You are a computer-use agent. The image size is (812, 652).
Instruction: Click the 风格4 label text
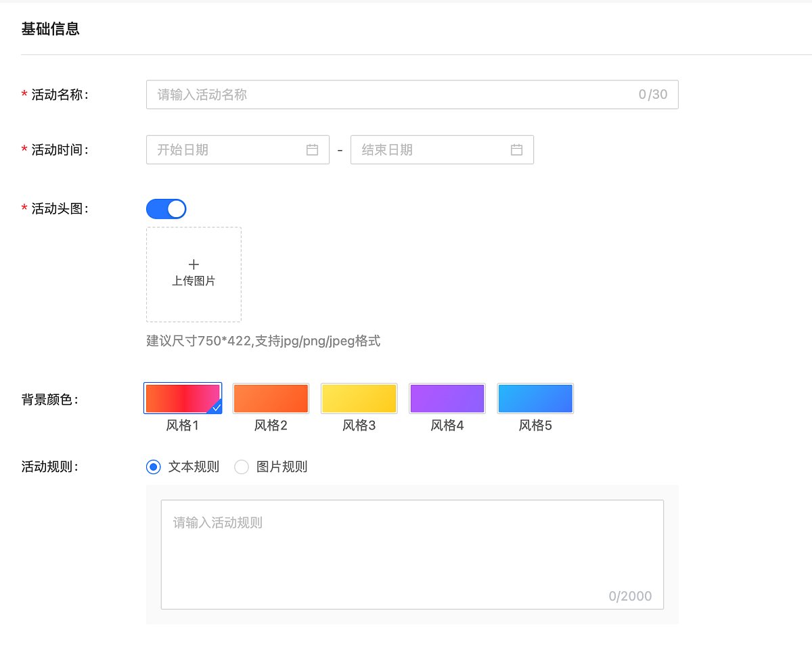tap(447, 426)
